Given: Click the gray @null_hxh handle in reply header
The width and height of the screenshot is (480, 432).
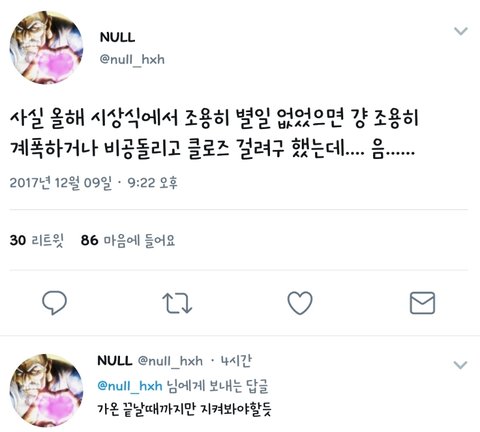Looking at the screenshot, I should (x=170, y=361).
